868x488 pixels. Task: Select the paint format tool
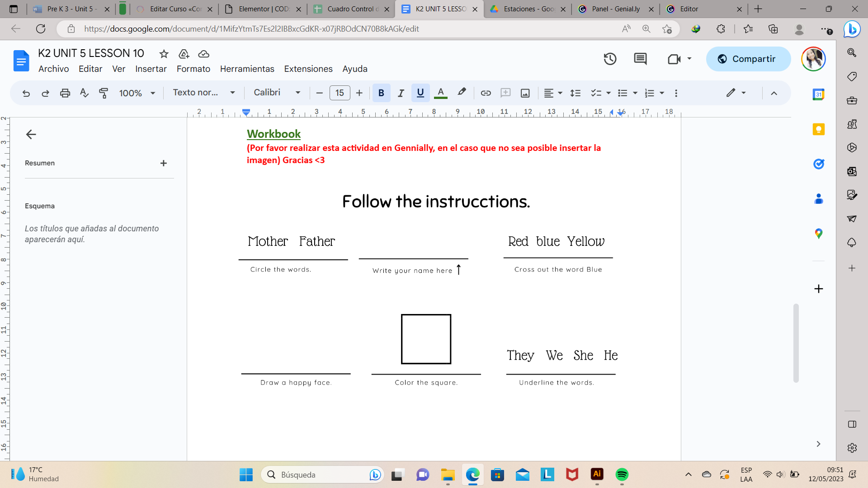pyautogui.click(x=104, y=93)
